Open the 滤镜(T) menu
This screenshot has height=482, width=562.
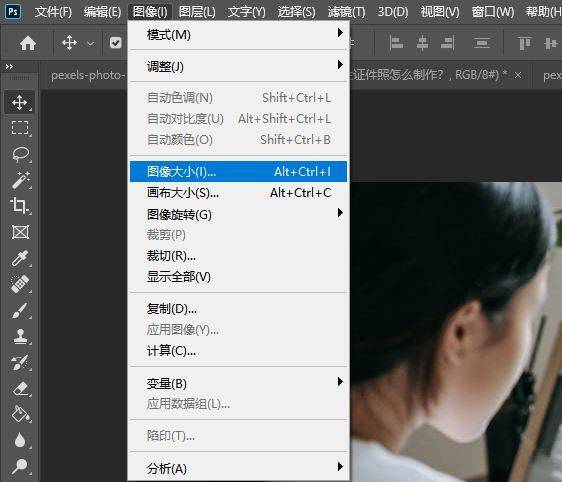pos(346,12)
